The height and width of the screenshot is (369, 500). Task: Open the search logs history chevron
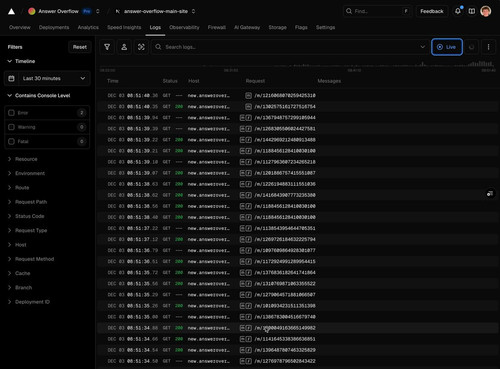422,47
